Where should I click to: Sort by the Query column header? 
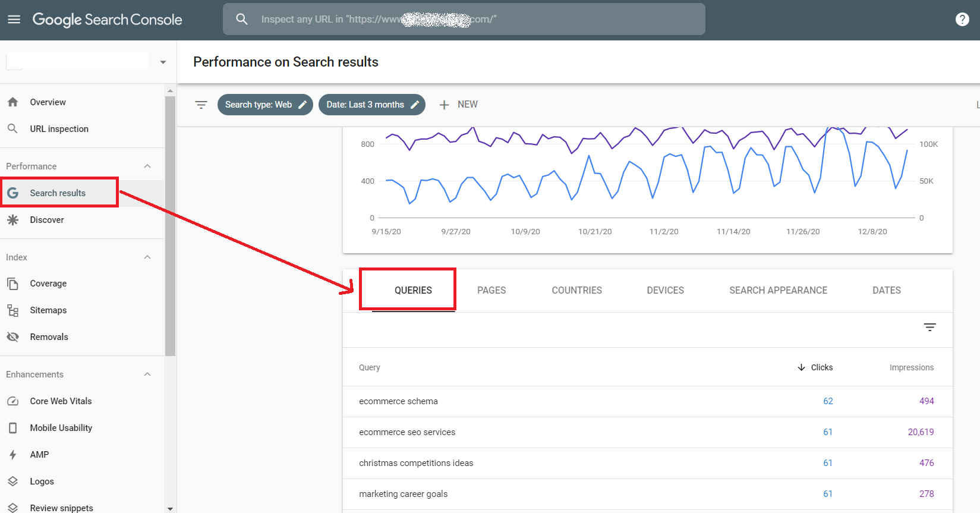coord(370,367)
